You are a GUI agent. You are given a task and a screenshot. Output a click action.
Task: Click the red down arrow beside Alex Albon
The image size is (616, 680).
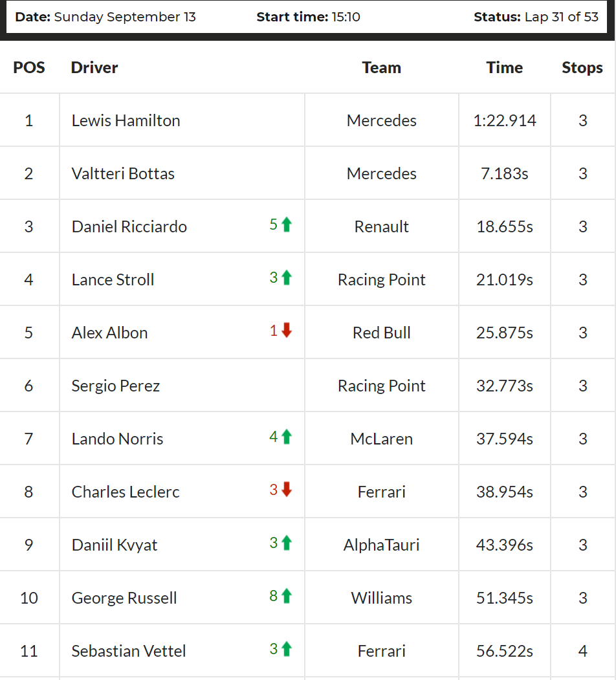click(x=286, y=331)
